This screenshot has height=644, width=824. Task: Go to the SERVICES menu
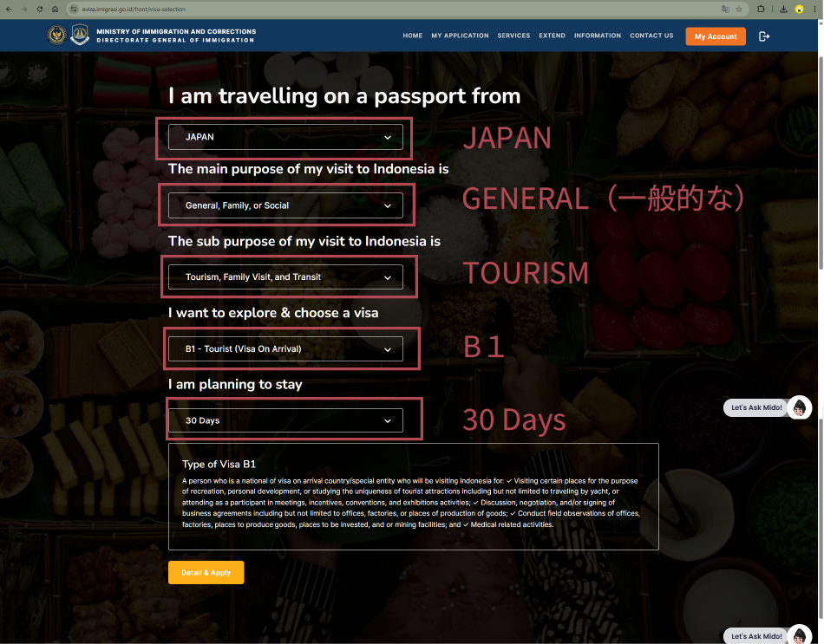pos(513,36)
